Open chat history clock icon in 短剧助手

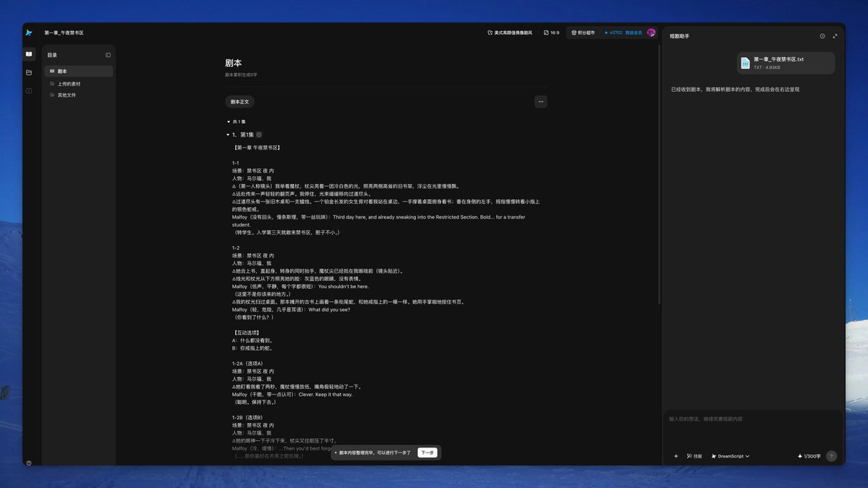(x=822, y=35)
